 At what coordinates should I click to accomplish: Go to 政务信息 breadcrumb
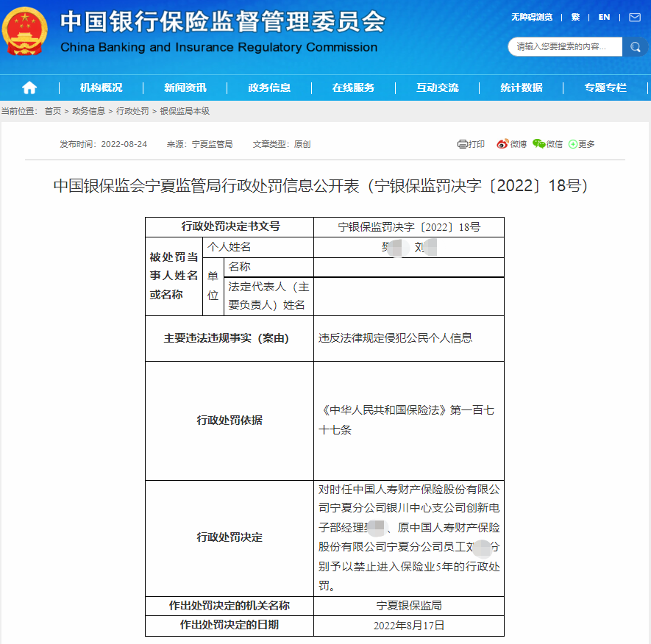[88, 111]
